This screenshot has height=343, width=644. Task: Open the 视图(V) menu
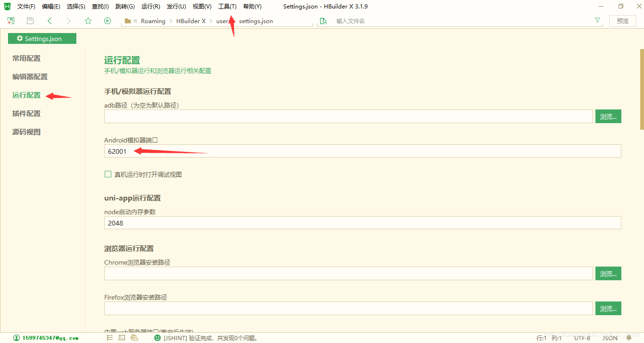click(x=202, y=7)
